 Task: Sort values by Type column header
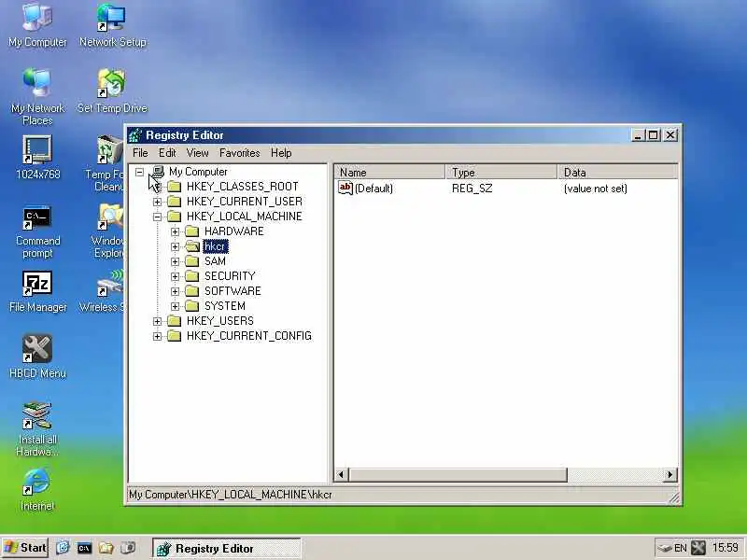pos(501,172)
